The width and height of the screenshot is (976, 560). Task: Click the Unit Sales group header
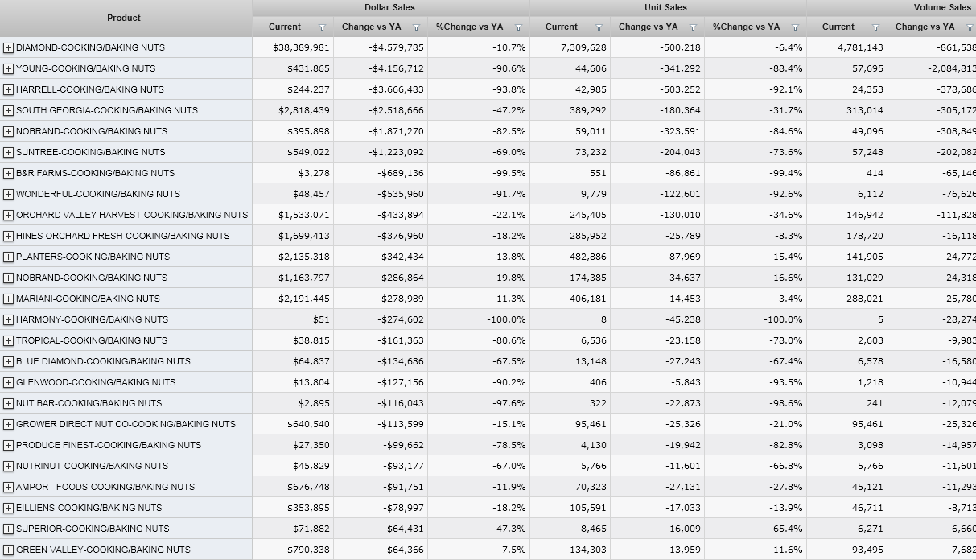(666, 7)
